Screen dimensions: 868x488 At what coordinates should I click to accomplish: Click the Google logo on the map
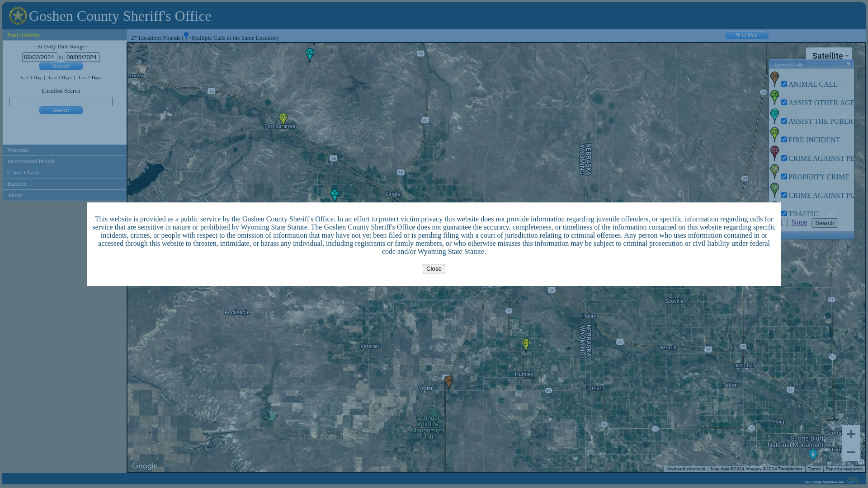[145, 466]
